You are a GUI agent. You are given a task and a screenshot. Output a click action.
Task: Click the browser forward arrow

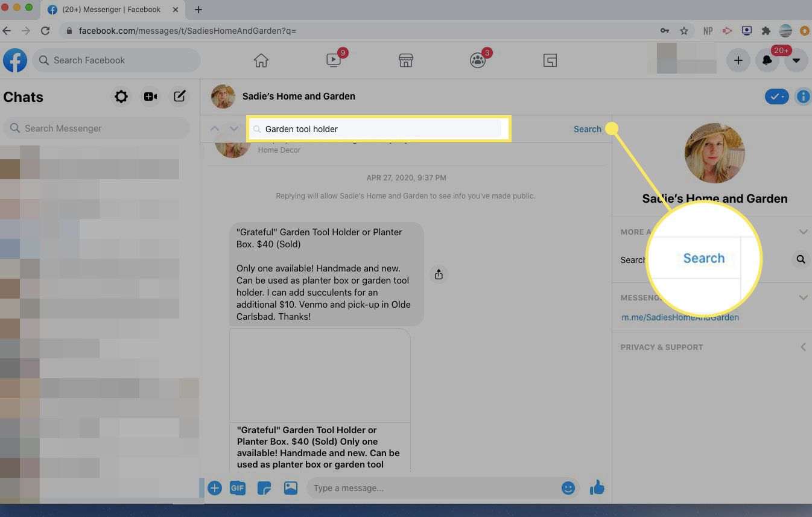point(26,30)
